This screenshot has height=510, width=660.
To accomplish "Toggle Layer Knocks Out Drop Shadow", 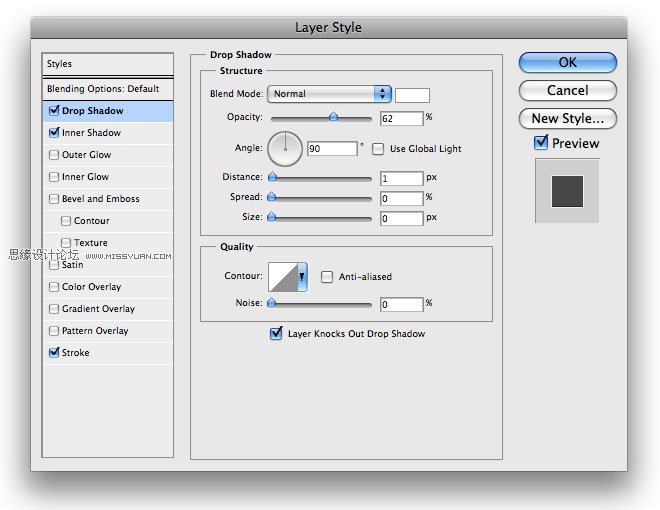I will click(x=276, y=334).
